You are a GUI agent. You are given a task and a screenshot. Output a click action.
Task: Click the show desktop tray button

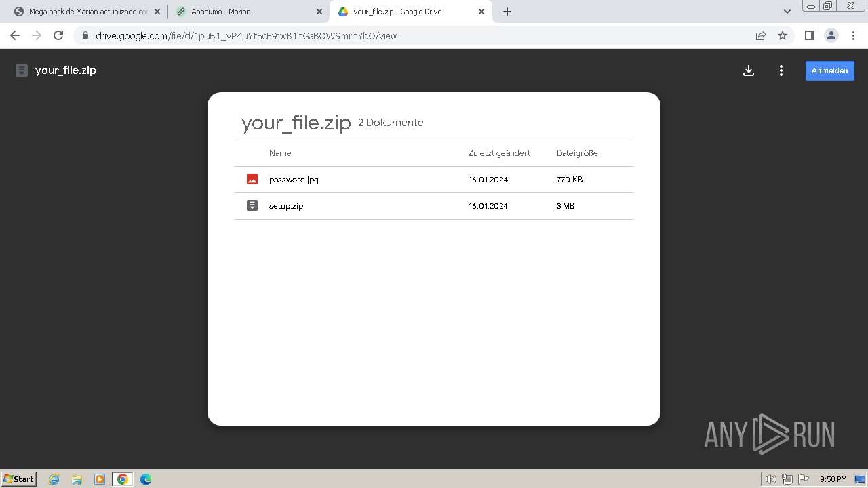860,479
